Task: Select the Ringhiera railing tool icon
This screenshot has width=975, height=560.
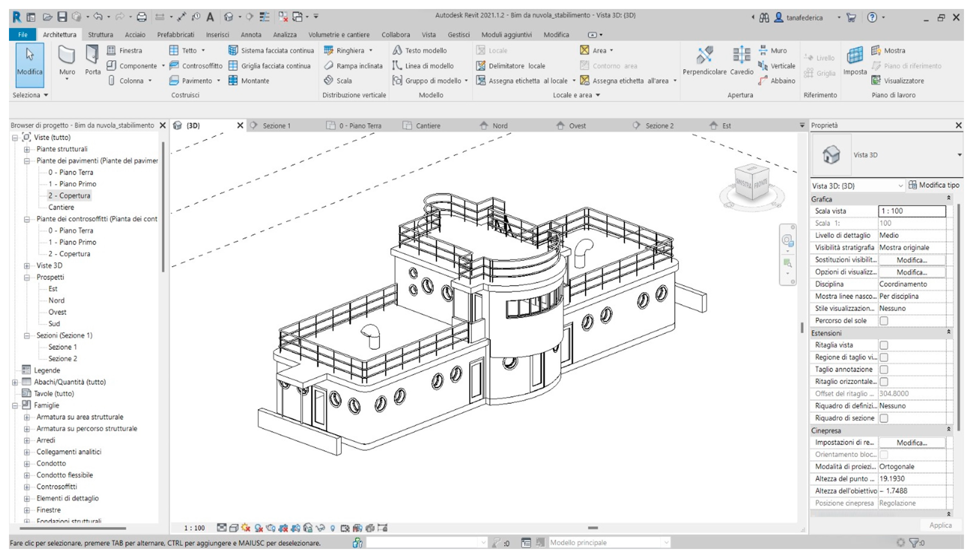Action: pyautogui.click(x=328, y=50)
